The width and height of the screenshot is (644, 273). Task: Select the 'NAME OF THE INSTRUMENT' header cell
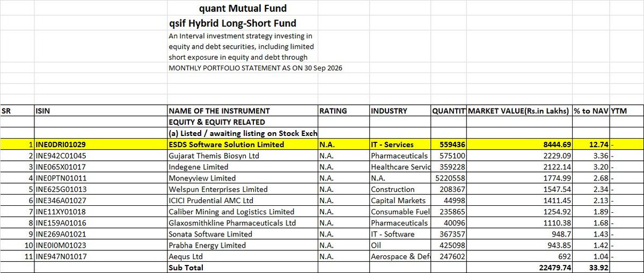[243, 111]
